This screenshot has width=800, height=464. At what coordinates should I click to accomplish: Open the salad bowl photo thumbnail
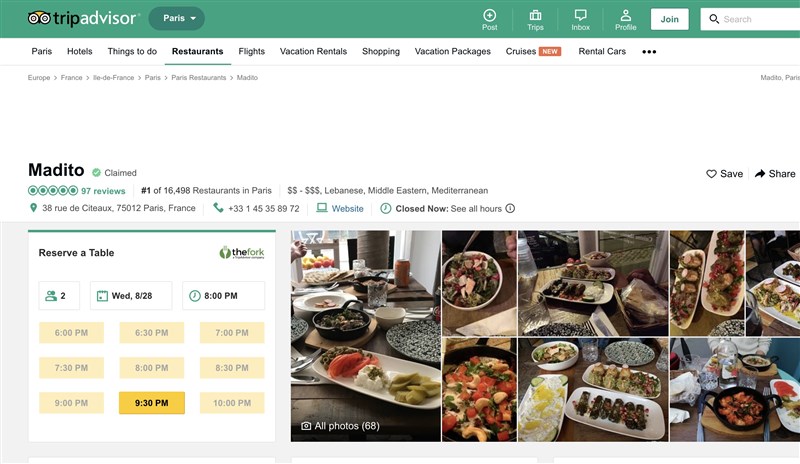pos(479,283)
